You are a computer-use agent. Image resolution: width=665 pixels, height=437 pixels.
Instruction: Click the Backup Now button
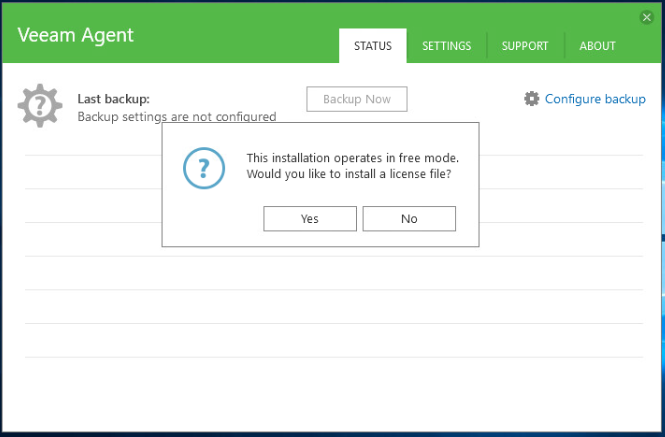coord(357,99)
